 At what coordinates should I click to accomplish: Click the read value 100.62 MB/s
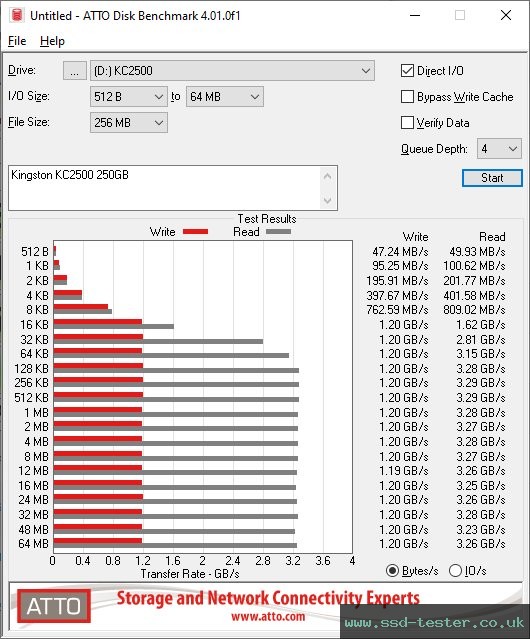[474, 266]
